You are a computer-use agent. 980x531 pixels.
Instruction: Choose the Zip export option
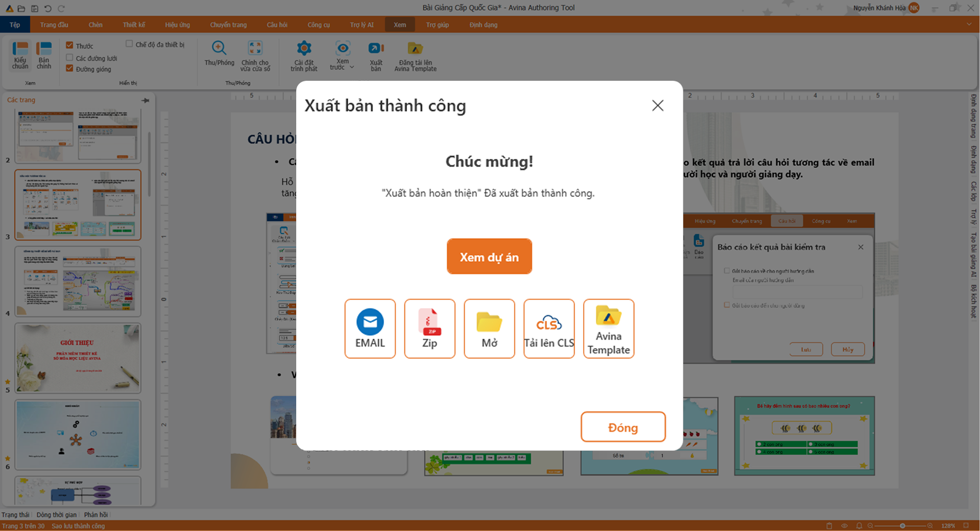click(429, 329)
